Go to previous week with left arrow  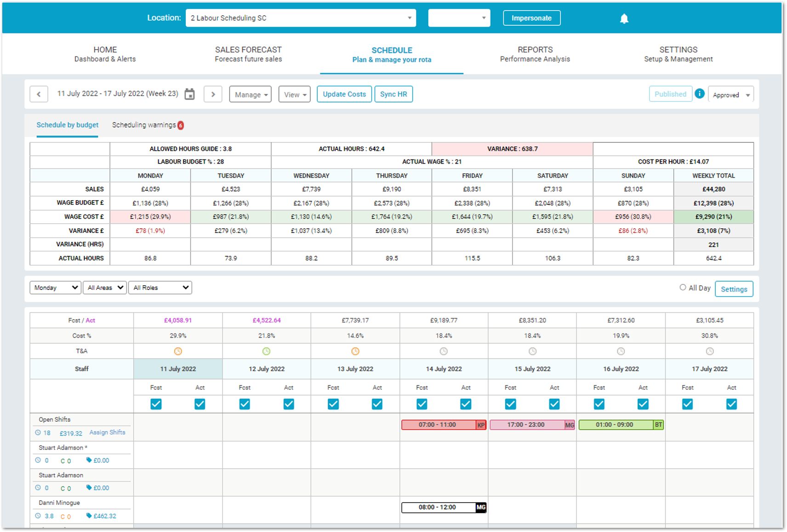click(x=39, y=94)
